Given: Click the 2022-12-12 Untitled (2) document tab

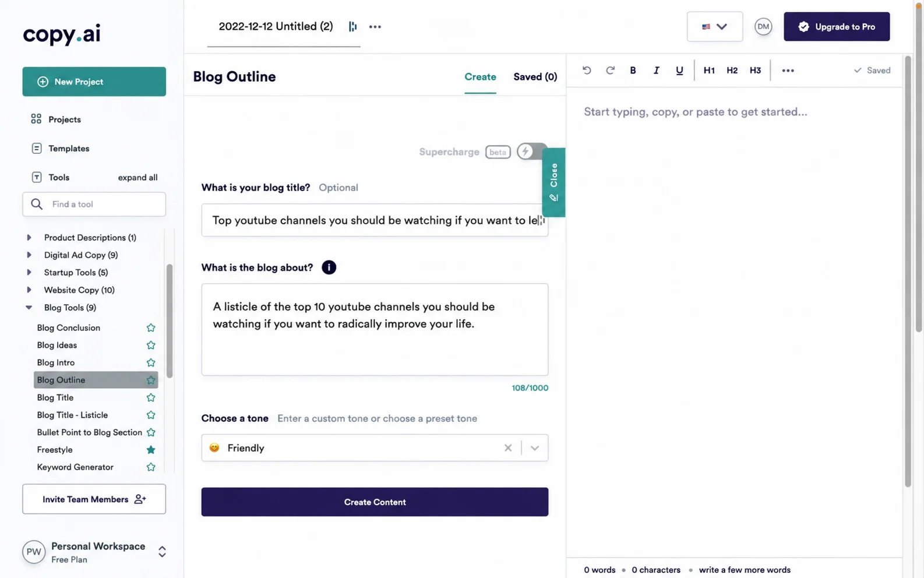Looking at the screenshot, I should (x=276, y=27).
